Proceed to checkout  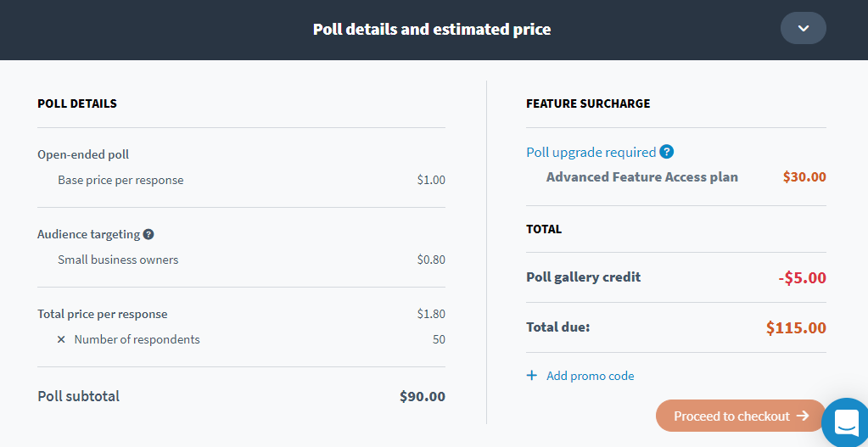[742, 416]
